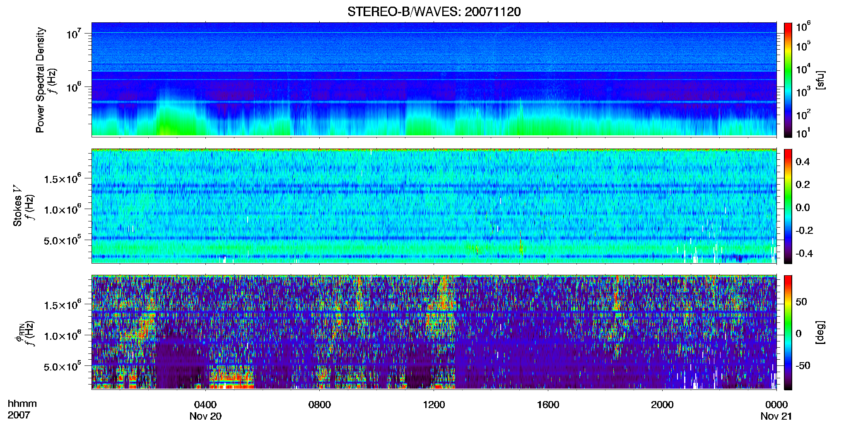The image size is (868, 447).
Task: Click the 10^6 value on the sfu color bar
Action: tap(803, 26)
